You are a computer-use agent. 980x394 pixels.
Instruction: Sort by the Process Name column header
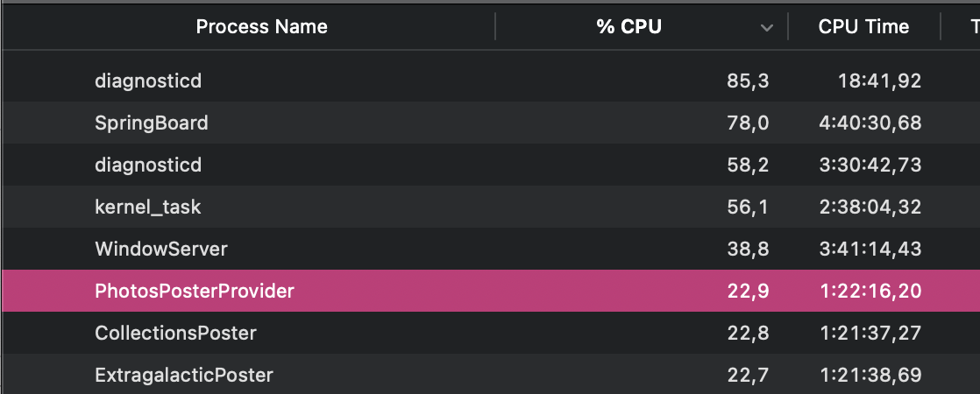(261, 26)
